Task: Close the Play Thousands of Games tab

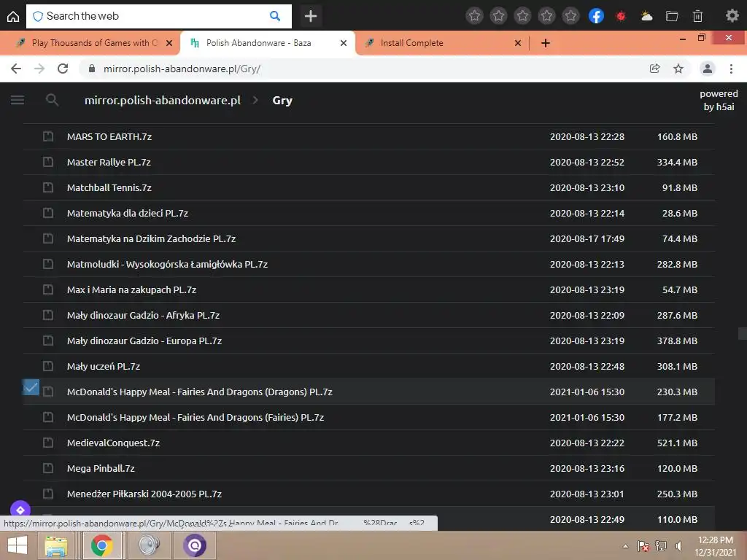Action: click(169, 43)
